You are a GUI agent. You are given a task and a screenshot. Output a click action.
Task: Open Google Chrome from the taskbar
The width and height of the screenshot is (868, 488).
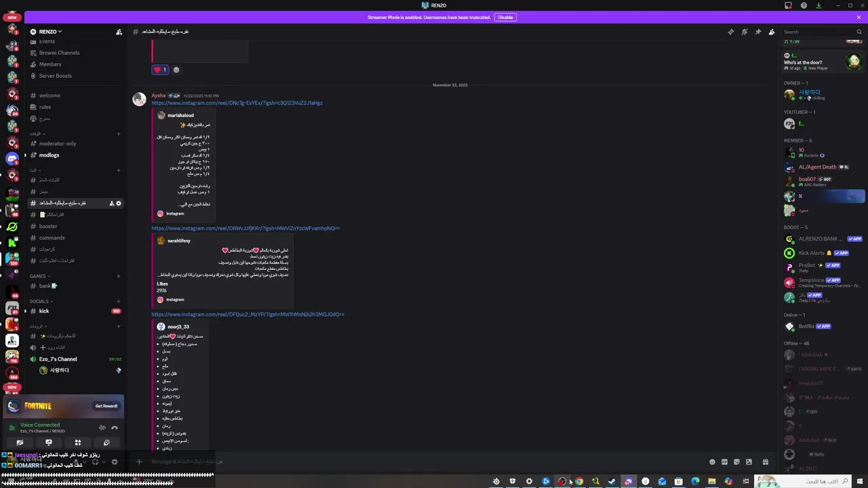click(x=578, y=481)
